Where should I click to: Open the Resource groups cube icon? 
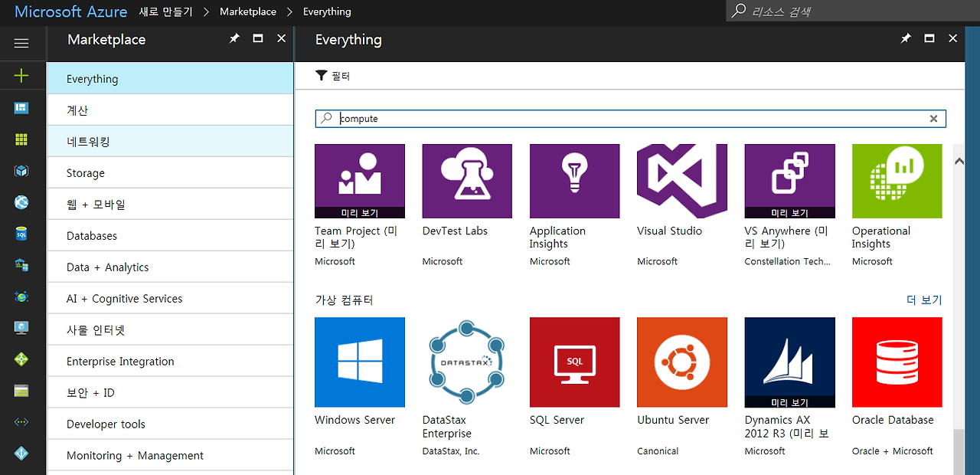[21, 171]
